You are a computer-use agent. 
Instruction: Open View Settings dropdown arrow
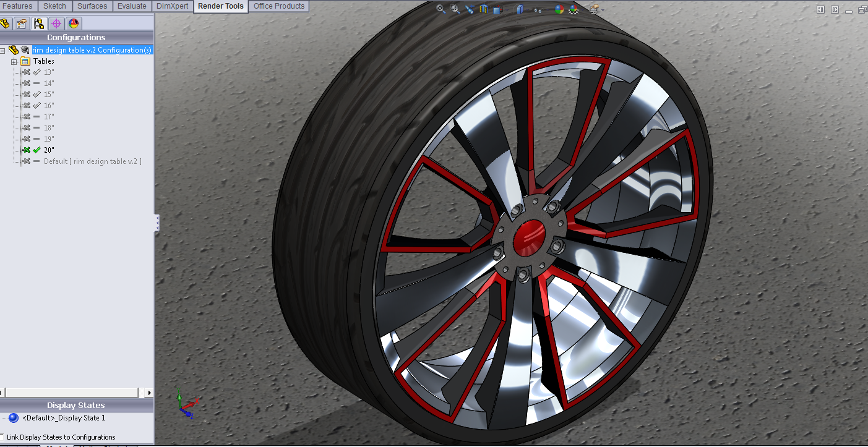tap(603, 10)
